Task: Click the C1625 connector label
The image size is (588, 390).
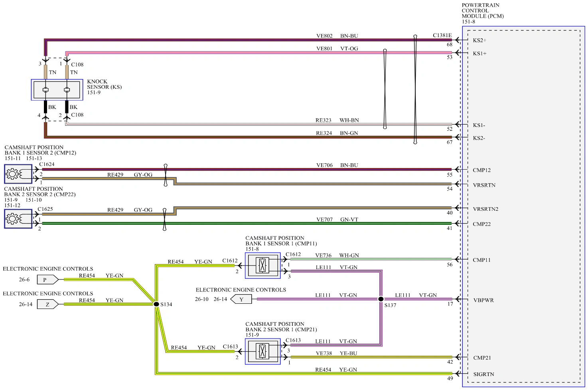Action: (45, 209)
